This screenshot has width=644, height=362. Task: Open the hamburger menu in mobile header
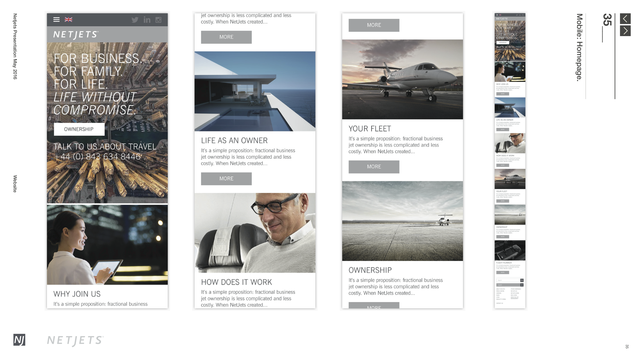pyautogui.click(x=56, y=20)
